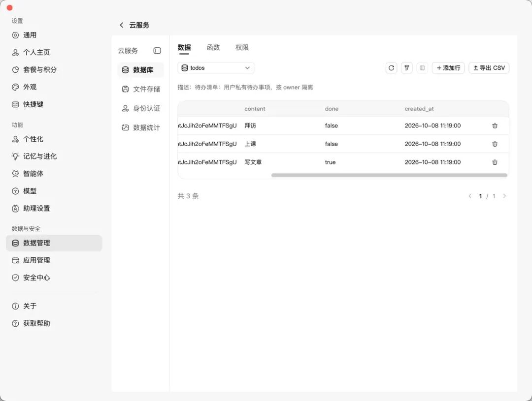Open 数据统计 section

coord(140,128)
